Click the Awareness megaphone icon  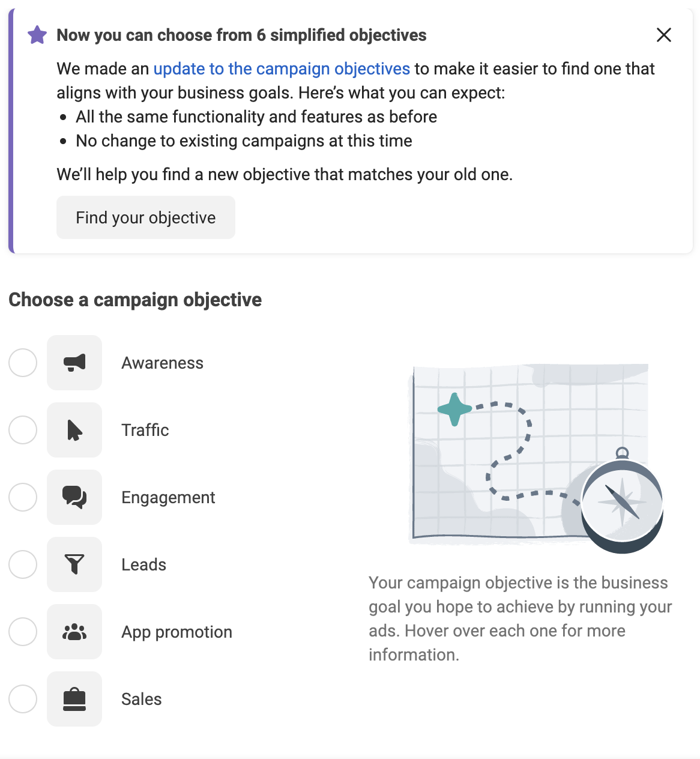coord(74,363)
